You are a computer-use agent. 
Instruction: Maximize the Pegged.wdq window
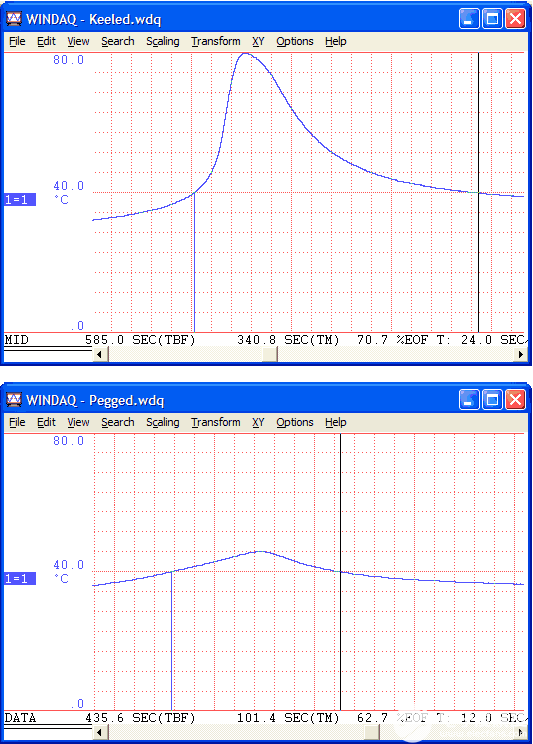pyautogui.click(x=492, y=400)
